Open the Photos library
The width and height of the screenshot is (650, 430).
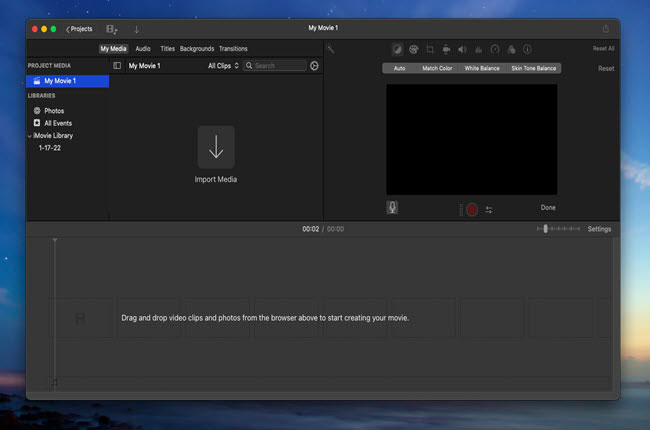49,111
